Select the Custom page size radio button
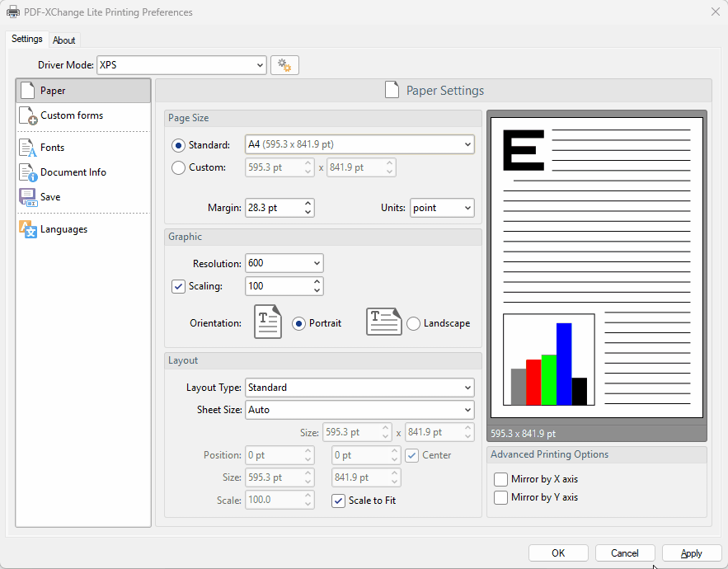This screenshot has width=728, height=569. pyautogui.click(x=178, y=167)
